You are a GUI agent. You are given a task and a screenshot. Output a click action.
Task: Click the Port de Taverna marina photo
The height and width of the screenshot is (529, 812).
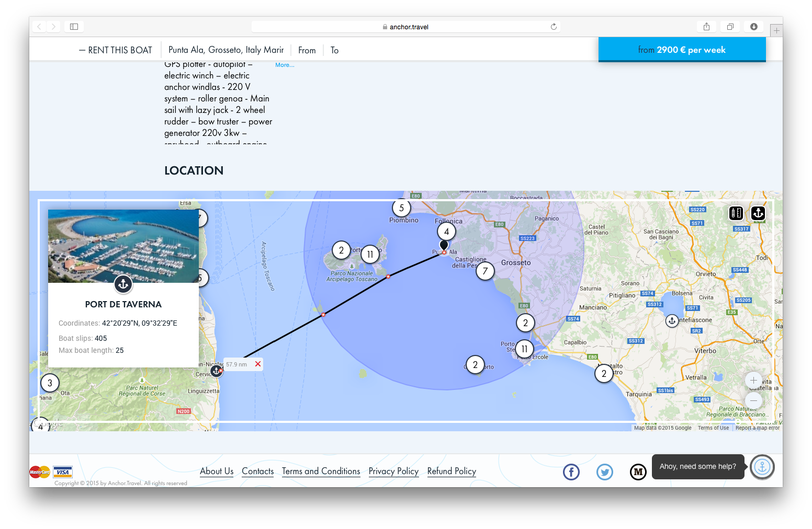click(x=123, y=246)
